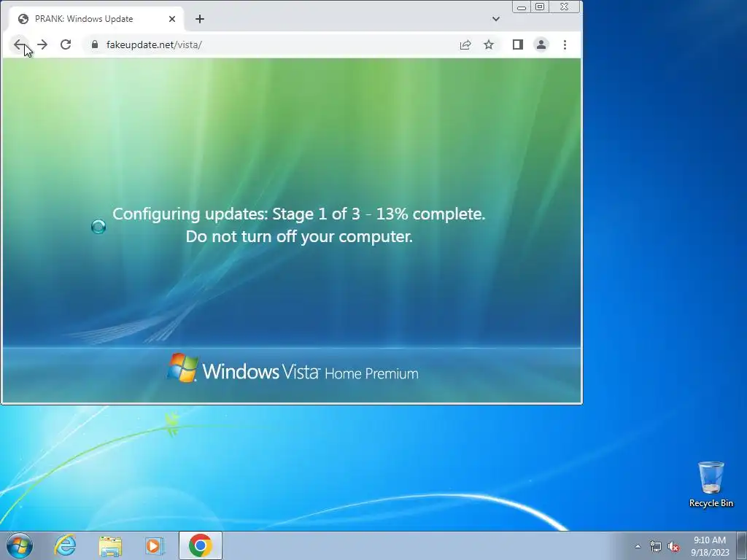This screenshot has width=747, height=560.
Task: Open Chrome's side panel
Action: click(x=518, y=44)
